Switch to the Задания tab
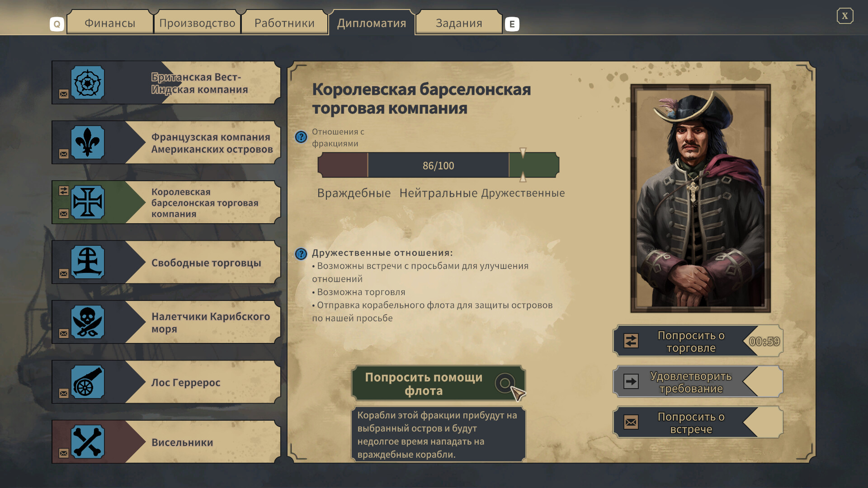The width and height of the screenshot is (868, 488). click(x=458, y=22)
